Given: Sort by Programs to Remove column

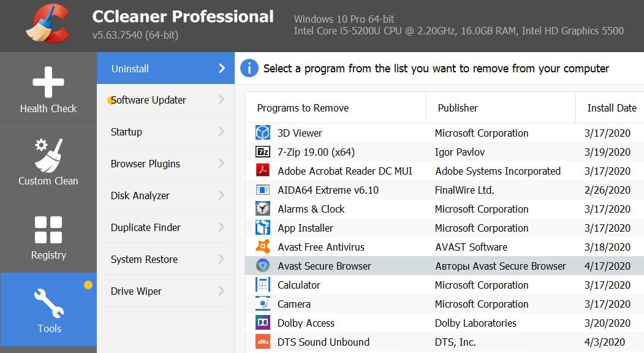Looking at the screenshot, I should point(336,108).
